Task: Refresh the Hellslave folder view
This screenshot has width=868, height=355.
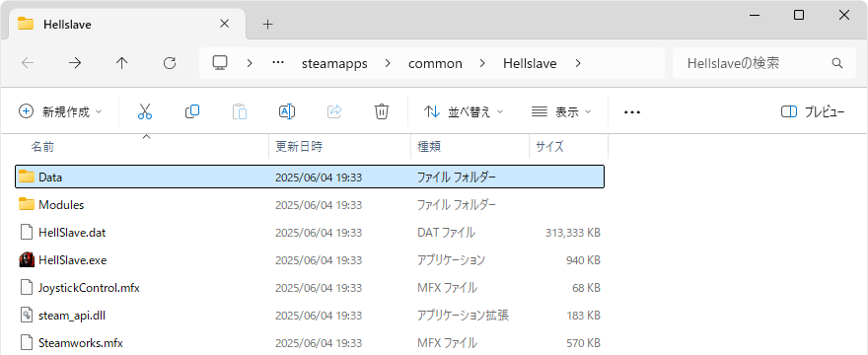Action: pyautogui.click(x=170, y=63)
